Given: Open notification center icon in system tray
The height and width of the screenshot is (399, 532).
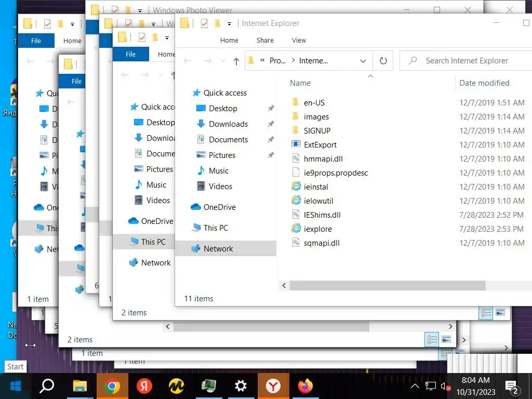Looking at the screenshot, I should pos(512,386).
